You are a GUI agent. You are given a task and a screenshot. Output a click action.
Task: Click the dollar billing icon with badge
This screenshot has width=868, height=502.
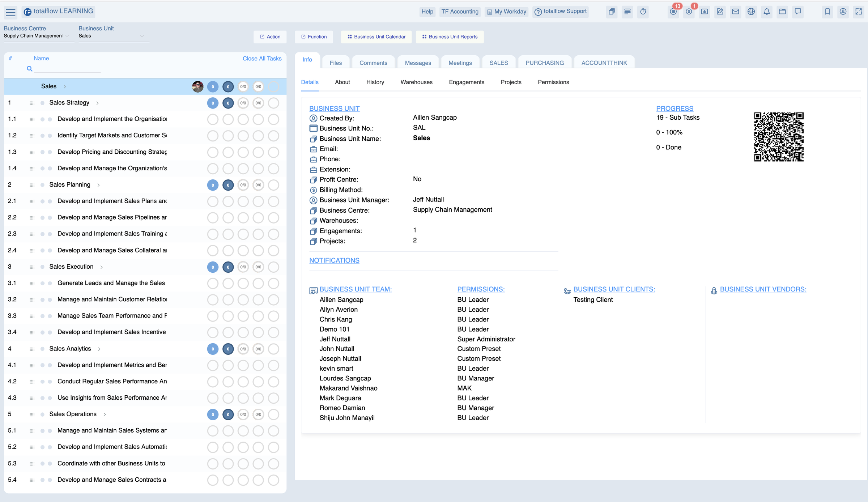tap(689, 12)
